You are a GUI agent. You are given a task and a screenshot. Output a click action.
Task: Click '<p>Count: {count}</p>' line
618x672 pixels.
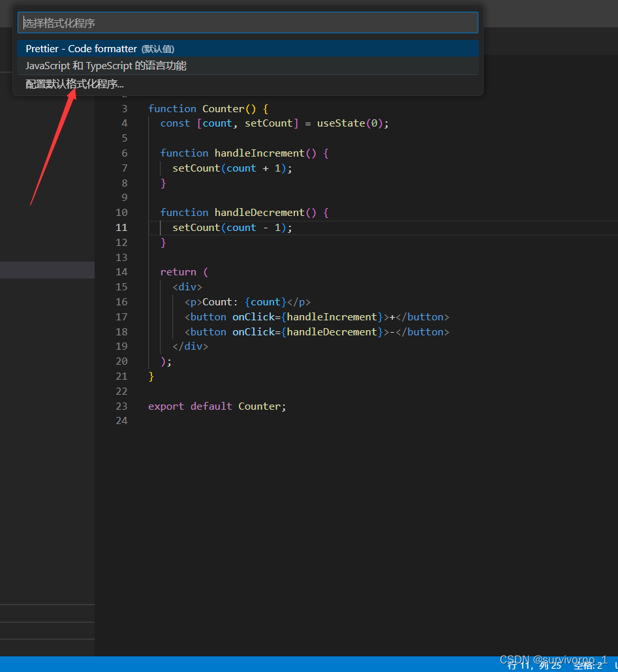point(247,301)
